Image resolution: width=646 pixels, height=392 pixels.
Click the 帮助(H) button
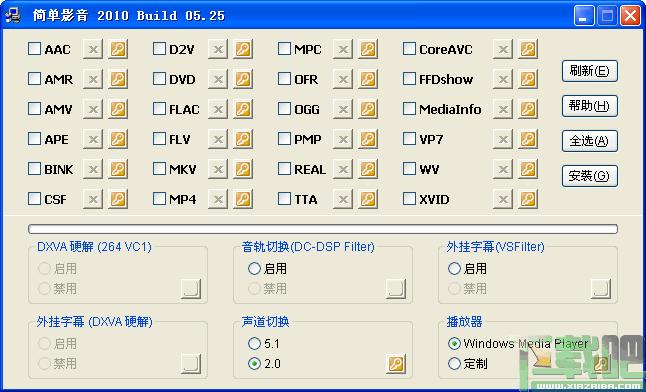pos(590,106)
